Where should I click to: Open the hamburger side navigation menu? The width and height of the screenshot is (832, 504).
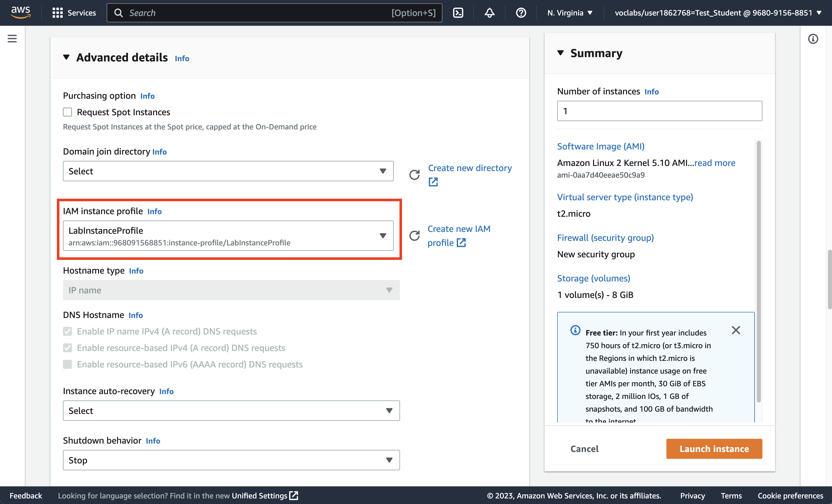[x=12, y=39]
